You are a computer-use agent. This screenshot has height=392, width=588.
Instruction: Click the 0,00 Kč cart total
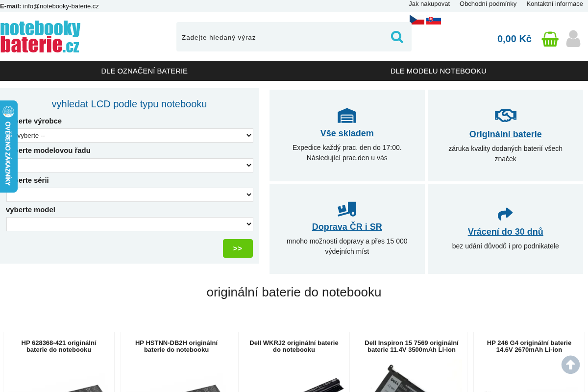514,39
